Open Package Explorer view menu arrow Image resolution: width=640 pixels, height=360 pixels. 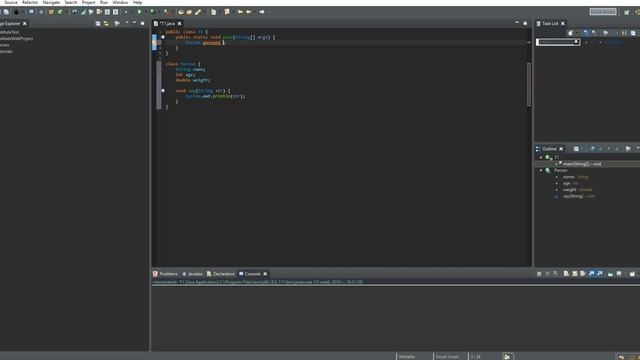click(x=127, y=23)
